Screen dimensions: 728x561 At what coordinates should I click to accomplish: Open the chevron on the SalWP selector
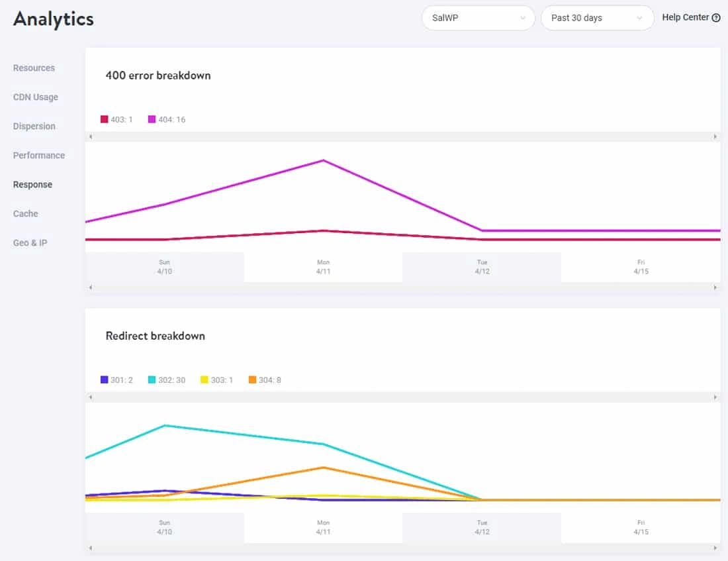pyautogui.click(x=523, y=18)
